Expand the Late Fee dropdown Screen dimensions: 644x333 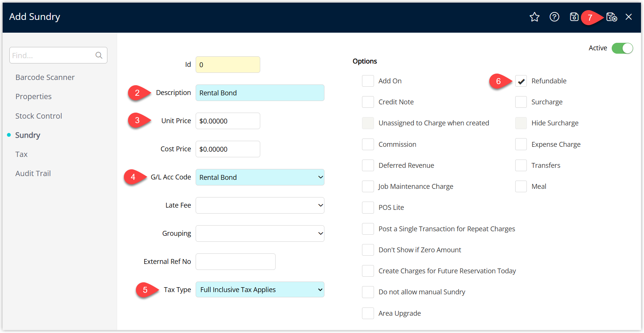pyautogui.click(x=260, y=205)
